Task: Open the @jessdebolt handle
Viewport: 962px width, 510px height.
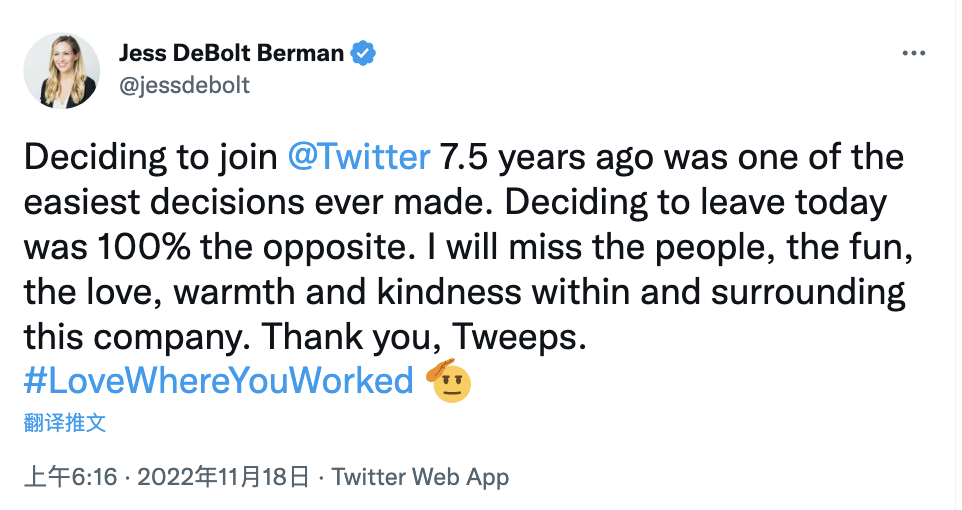Action: 184,85
